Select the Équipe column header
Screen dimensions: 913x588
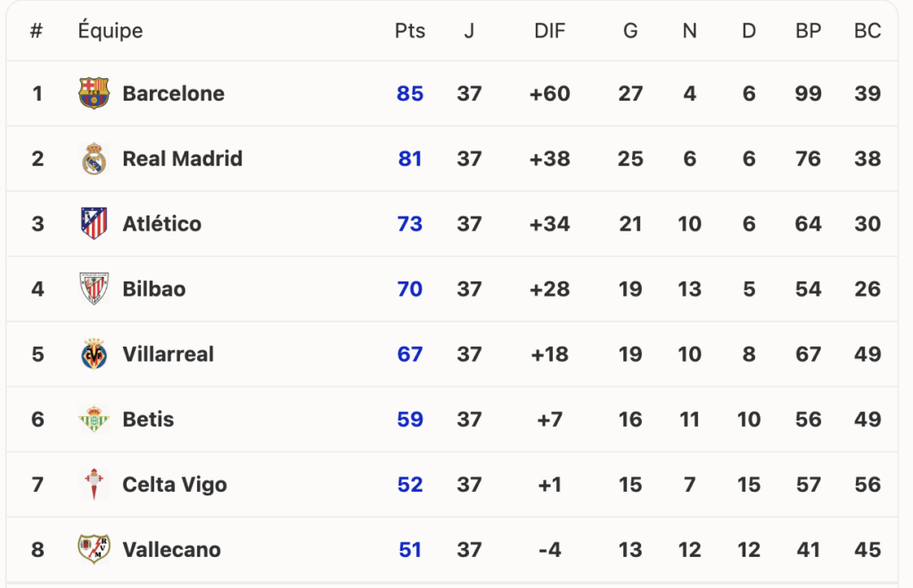pos(110,29)
